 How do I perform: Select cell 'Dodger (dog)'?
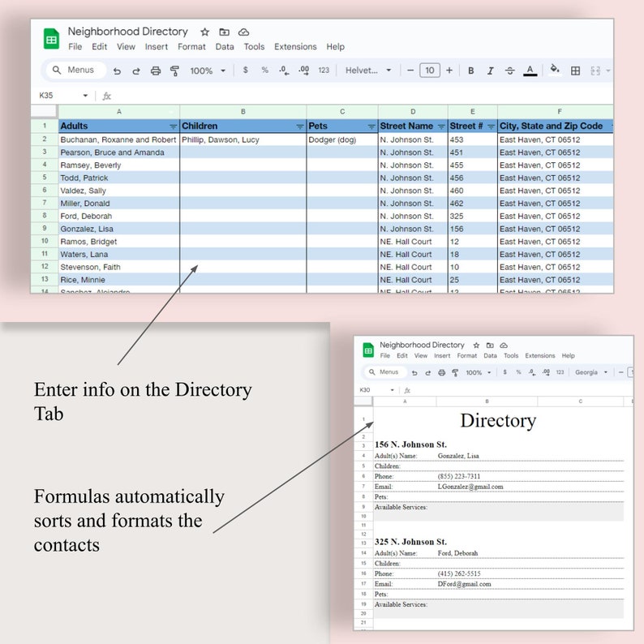(342, 140)
